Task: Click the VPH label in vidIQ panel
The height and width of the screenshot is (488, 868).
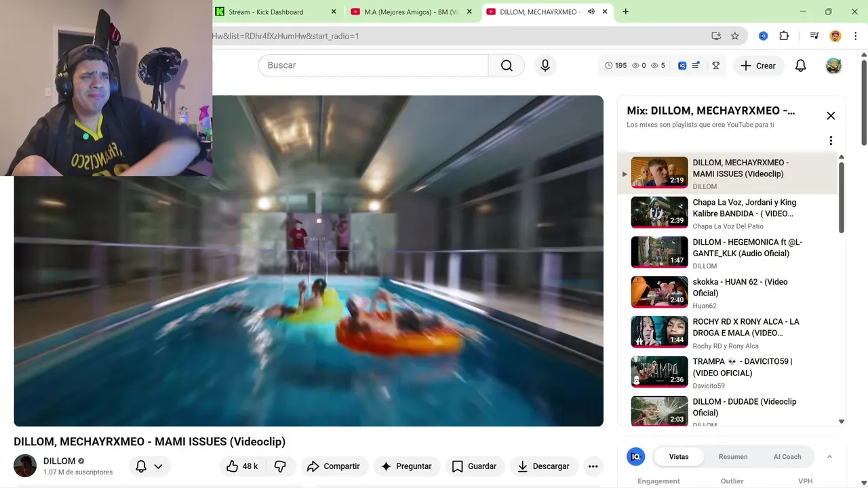Action: click(x=805, y=481)
